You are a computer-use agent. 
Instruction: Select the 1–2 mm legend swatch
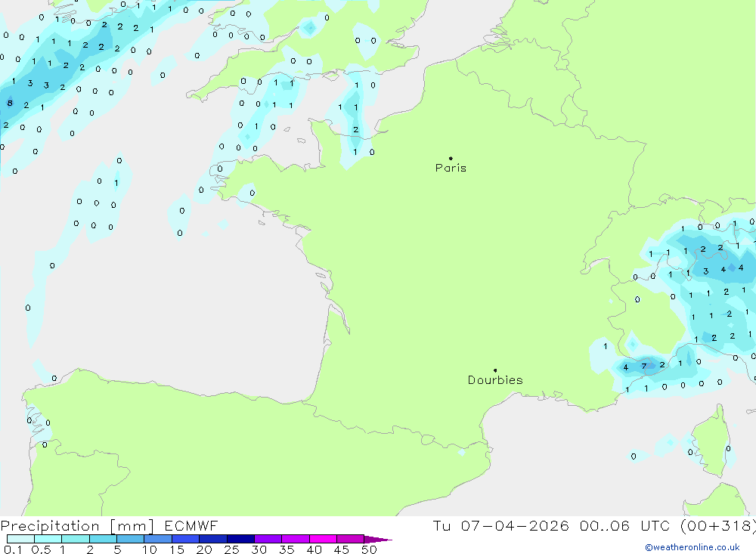(x=76, y=539)
